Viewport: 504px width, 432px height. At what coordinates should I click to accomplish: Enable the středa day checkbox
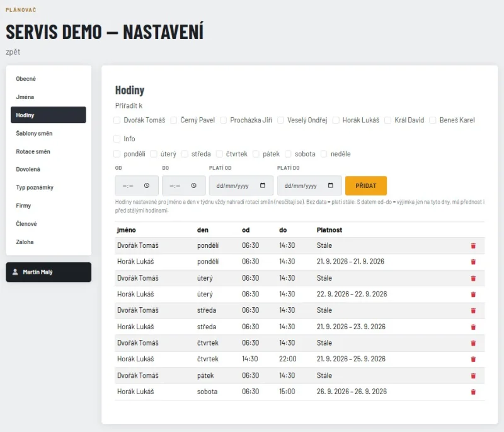coord(185,154)
